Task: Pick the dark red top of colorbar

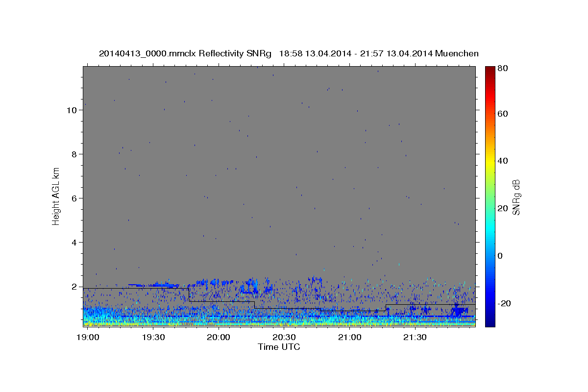Action: [490, 69]
